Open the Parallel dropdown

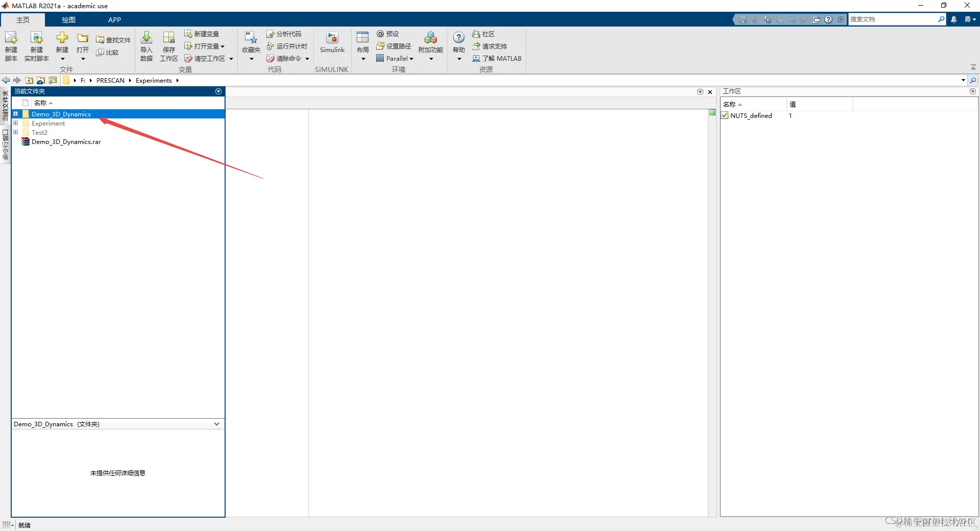[395, 58]
